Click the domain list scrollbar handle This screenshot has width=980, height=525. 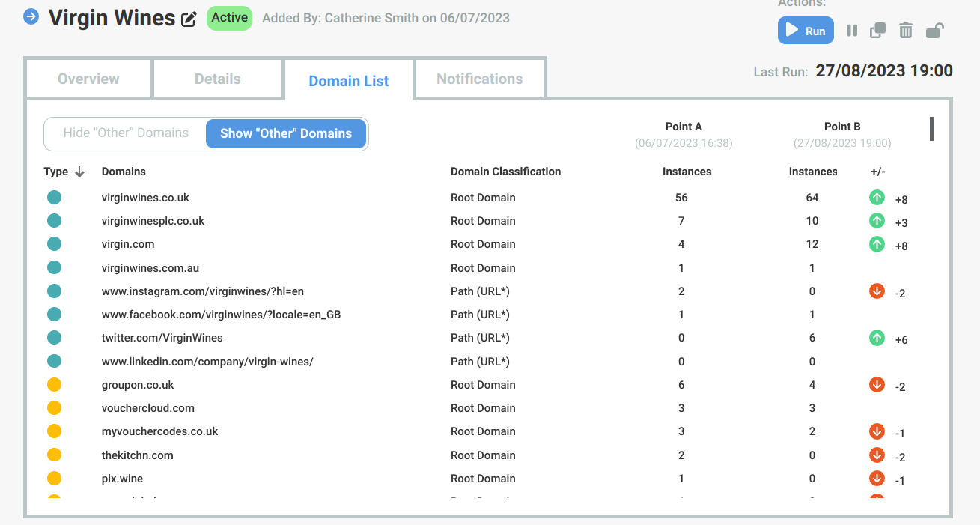(x=931, y=129)
